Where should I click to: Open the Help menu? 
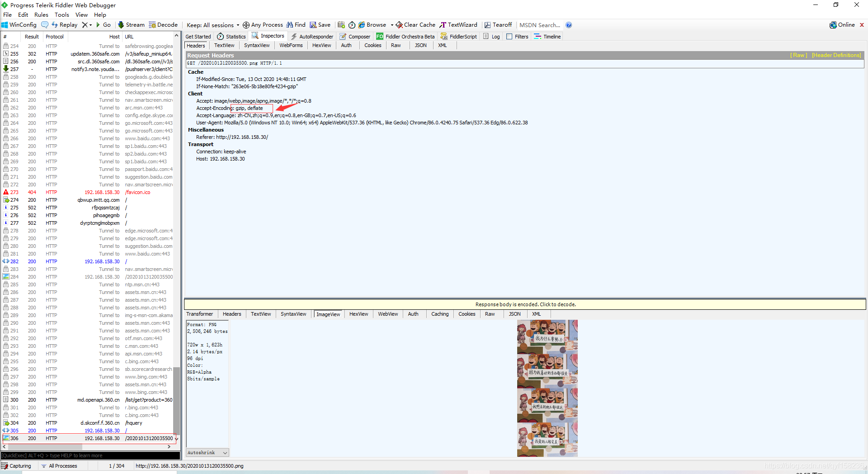100,15
